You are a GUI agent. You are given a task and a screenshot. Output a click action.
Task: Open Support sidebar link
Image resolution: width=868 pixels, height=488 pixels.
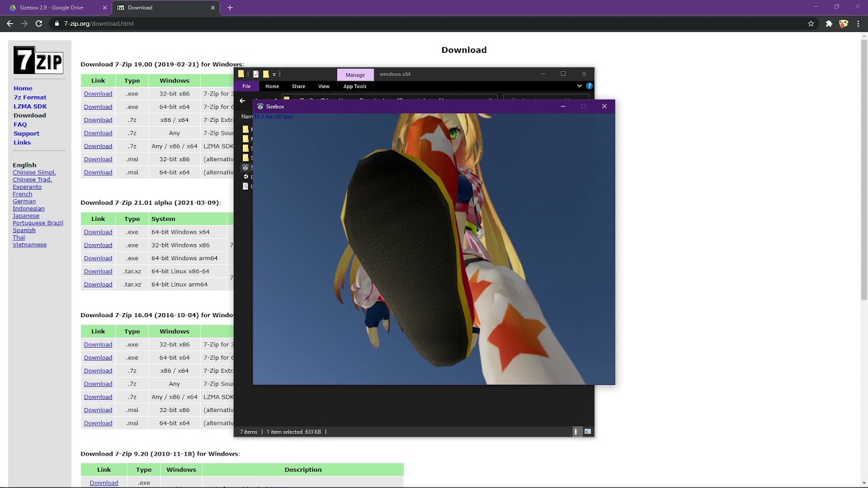pos(26,134)
